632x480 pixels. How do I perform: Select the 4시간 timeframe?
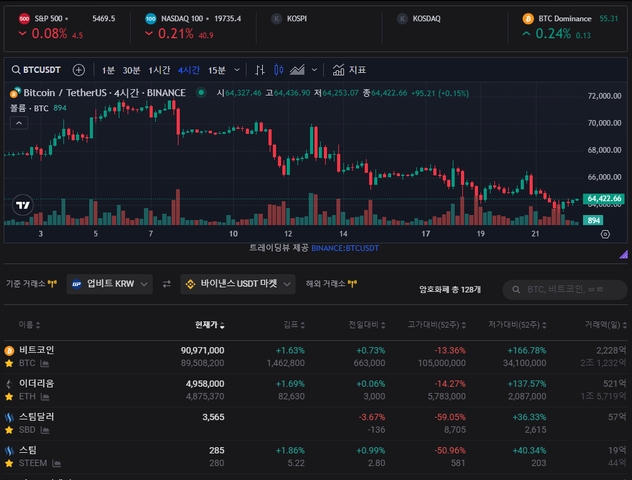pyautogui.click(x=189, y=71)
